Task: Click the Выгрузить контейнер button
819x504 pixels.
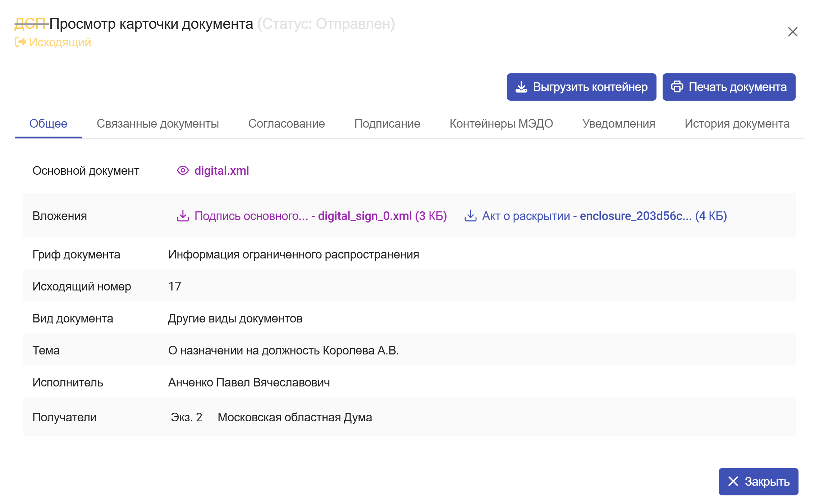Action: tap(581, 87)
